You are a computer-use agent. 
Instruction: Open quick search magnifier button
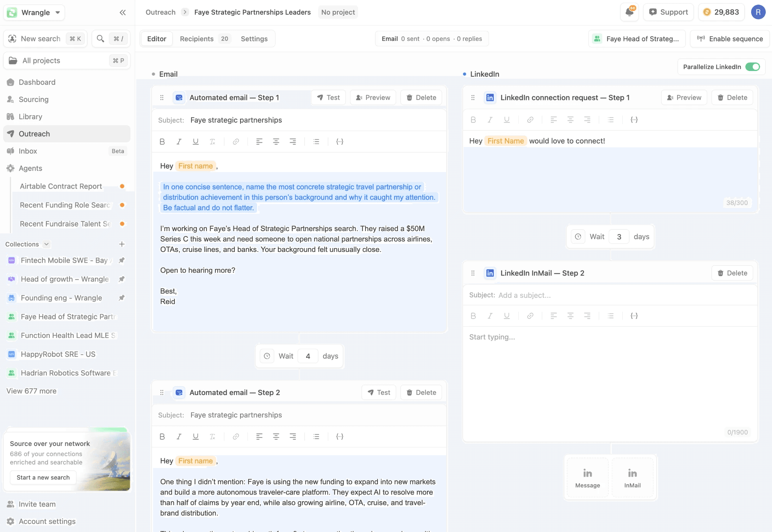(x=111, y=39)
